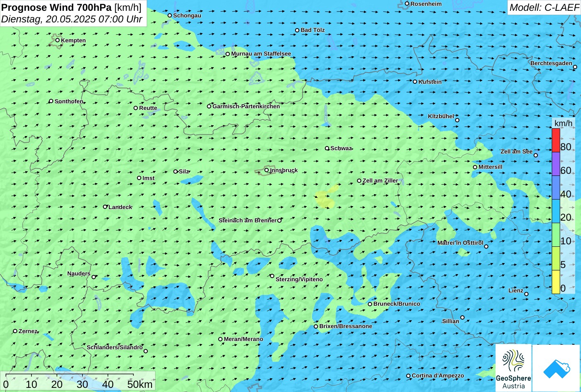Click the Lienz location marker
This screenshot has height=392, width=581.
[x=526, y=294]
